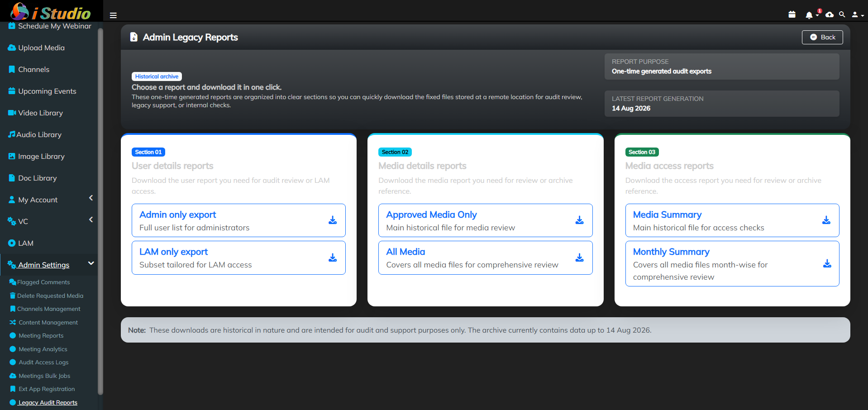Click the LAM only export title
The width and height of the screenshot is (868, 410).
tap(173, 252)
